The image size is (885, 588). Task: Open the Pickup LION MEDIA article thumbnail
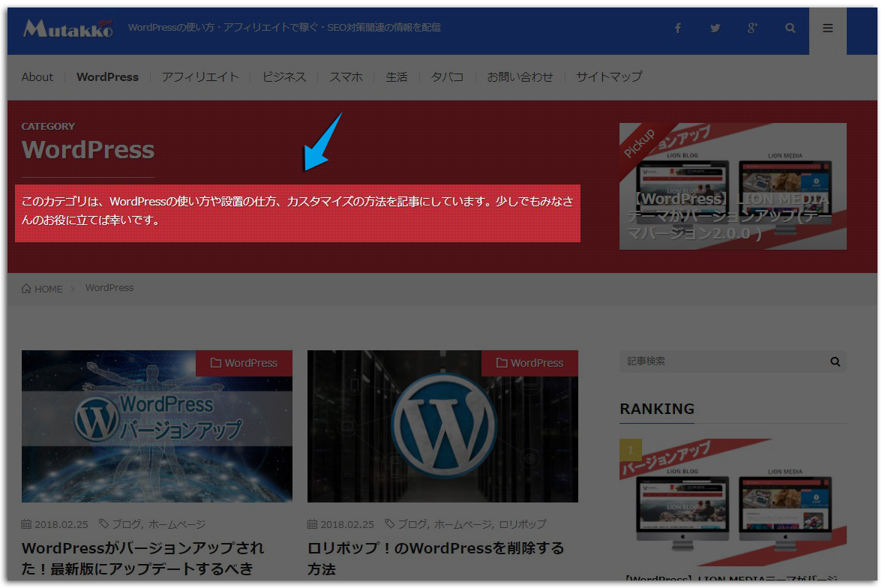[733, 186]
